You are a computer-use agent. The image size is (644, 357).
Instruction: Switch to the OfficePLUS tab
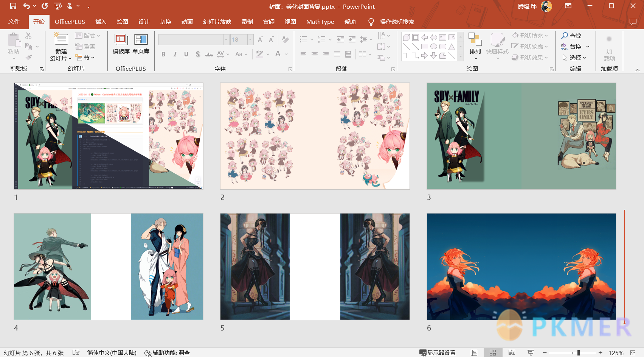(x=70, y=22)
